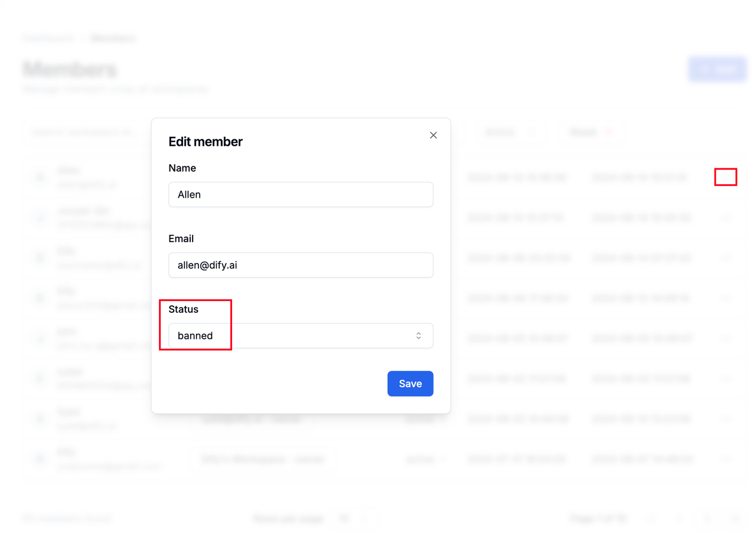
Task: Go to next page in pagination
Action: [x=706, y=518]
